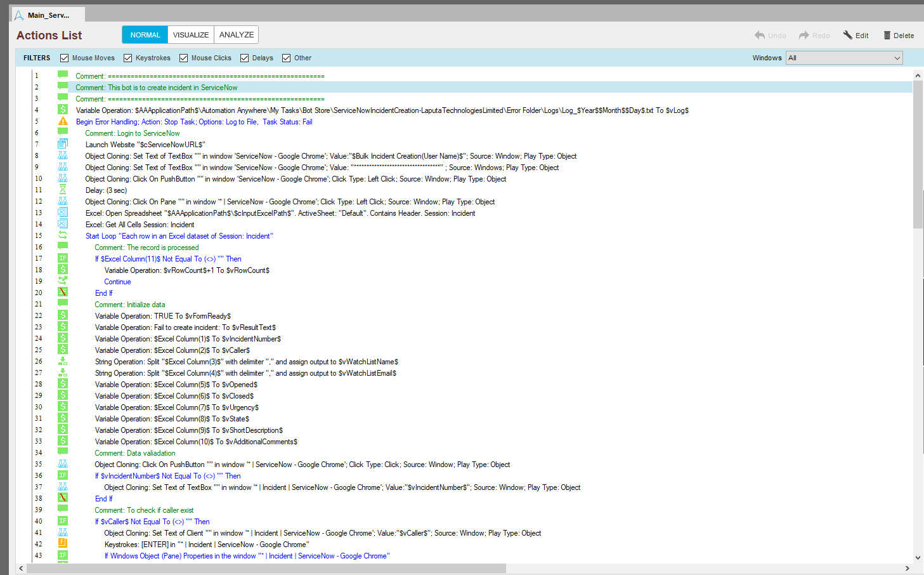Viewport: 924px width, 575px height.
Task: Switch to the VISUALIZE view tab
Action: click(x=191, y=35)
